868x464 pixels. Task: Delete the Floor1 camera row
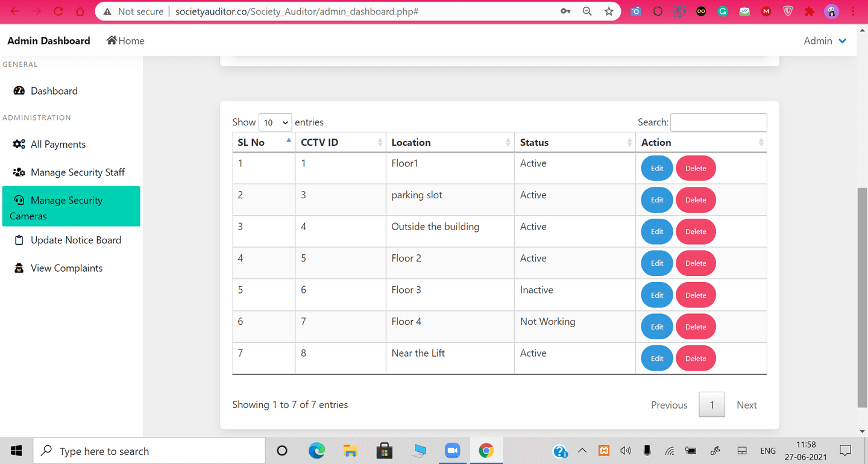point(696,168)
